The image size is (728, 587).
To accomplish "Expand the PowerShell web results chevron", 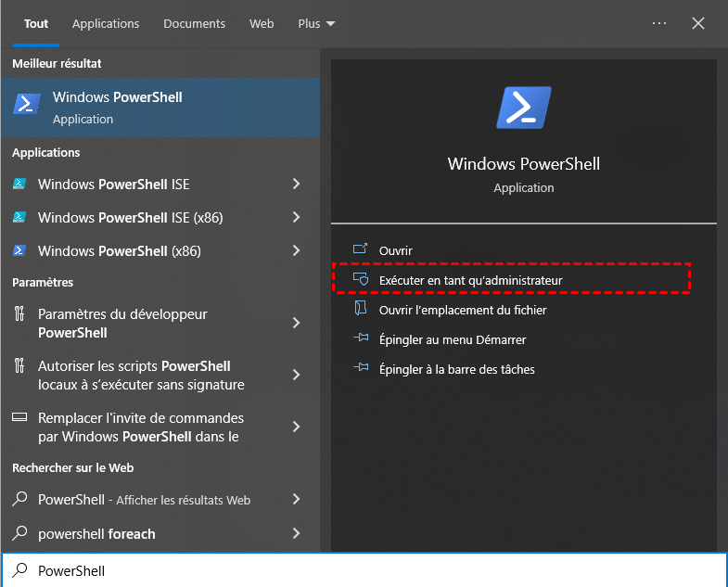I will click(297, 500).
